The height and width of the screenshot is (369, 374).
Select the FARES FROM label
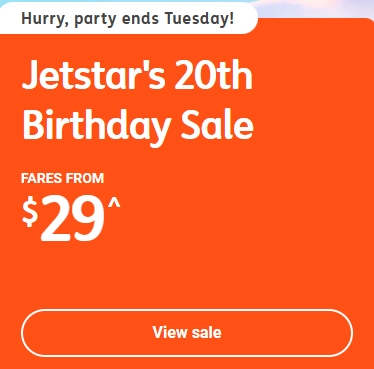[x=62, y=178]
